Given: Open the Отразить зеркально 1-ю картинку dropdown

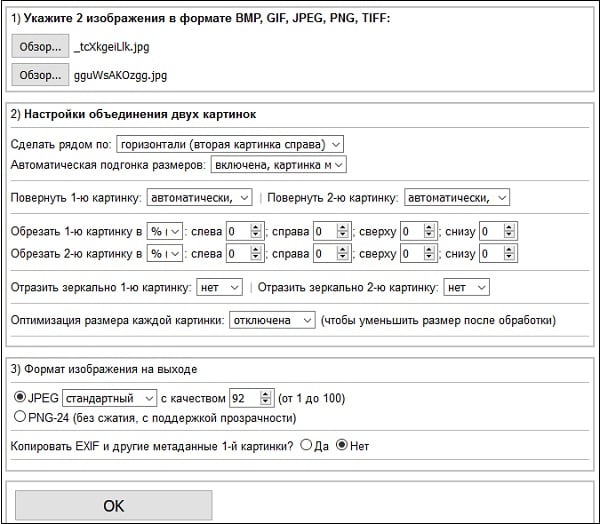Looking at the screenshot, I should click(220, 287).
